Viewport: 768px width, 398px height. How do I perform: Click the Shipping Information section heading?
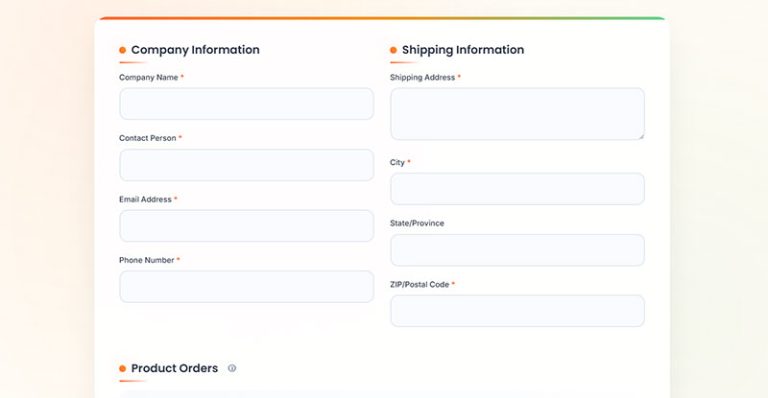pos(463,50)
